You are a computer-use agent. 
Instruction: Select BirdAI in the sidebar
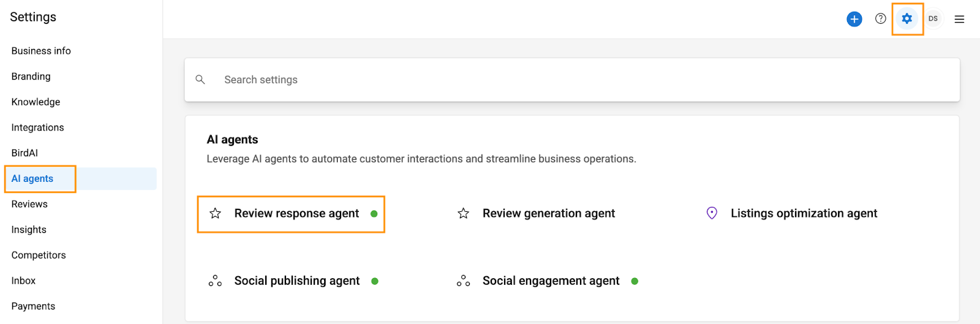pyautogui.click(x=24, y=153)
